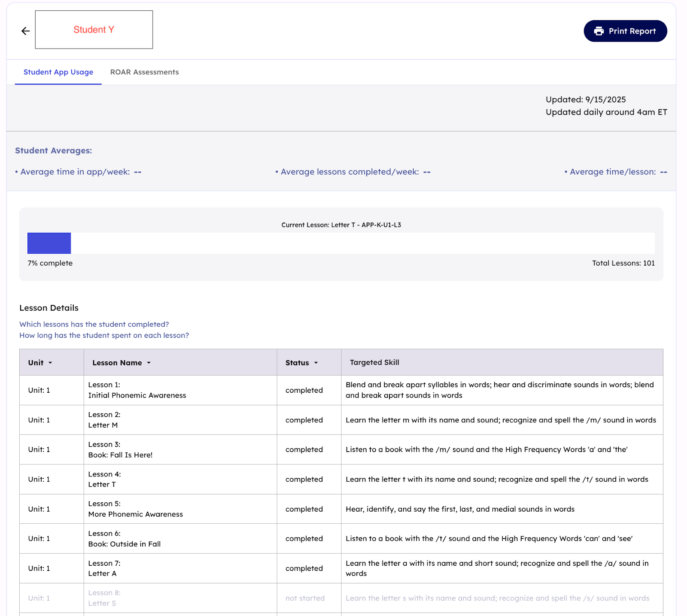This screenshot has height=616, width=687.
Task: Click the Lesson 4 Letter T entry
Action: tap(104, 479)
